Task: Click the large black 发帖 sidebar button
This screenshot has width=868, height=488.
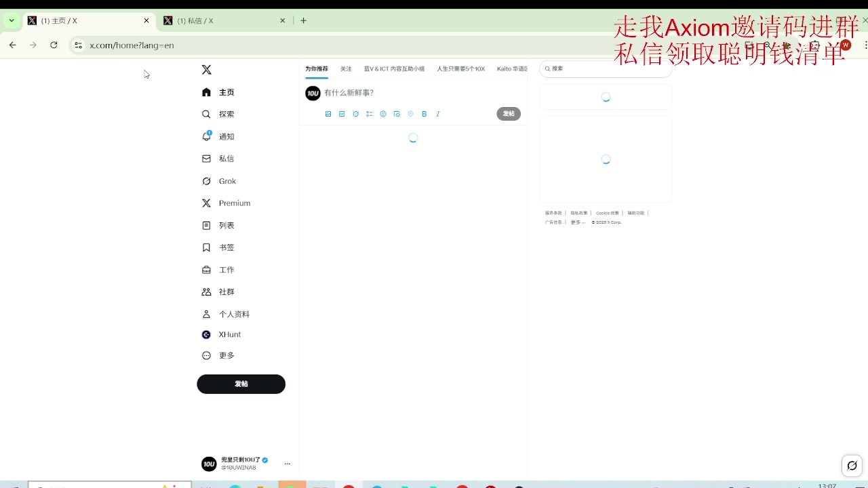Action: pyautogui.click(x=241, y=384)
